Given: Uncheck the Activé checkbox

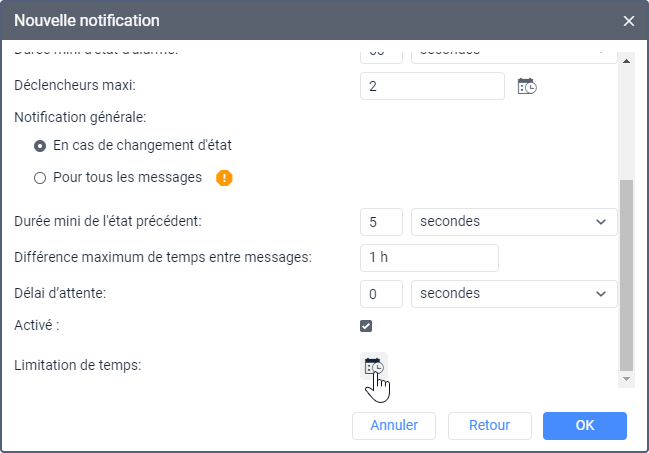Looking at the screenshot, I should click(366, 326).
